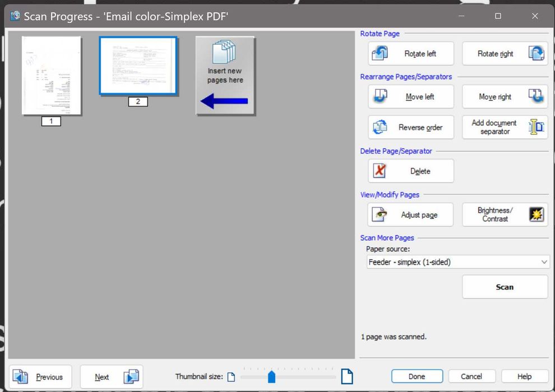This screenshot has height=392, width=555.
Task: Start scanning with the Scan button
Action: [x=505, y=287]
